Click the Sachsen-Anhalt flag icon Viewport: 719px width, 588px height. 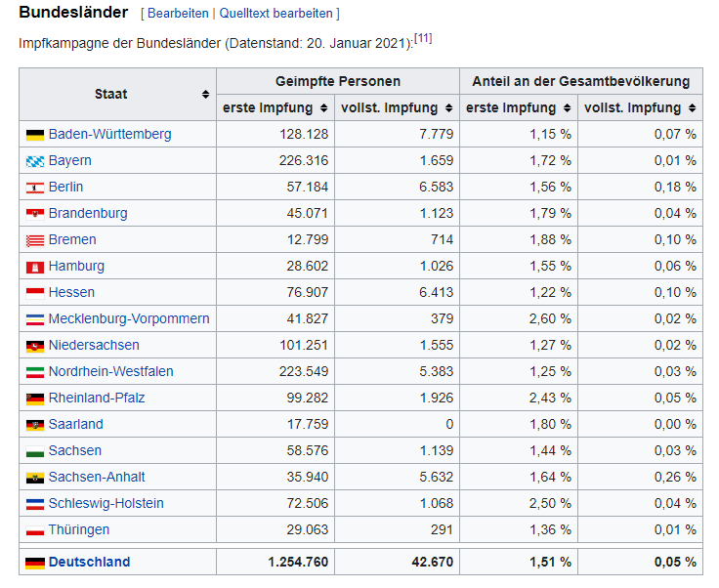pyautogui.click(x=34, y=478)
